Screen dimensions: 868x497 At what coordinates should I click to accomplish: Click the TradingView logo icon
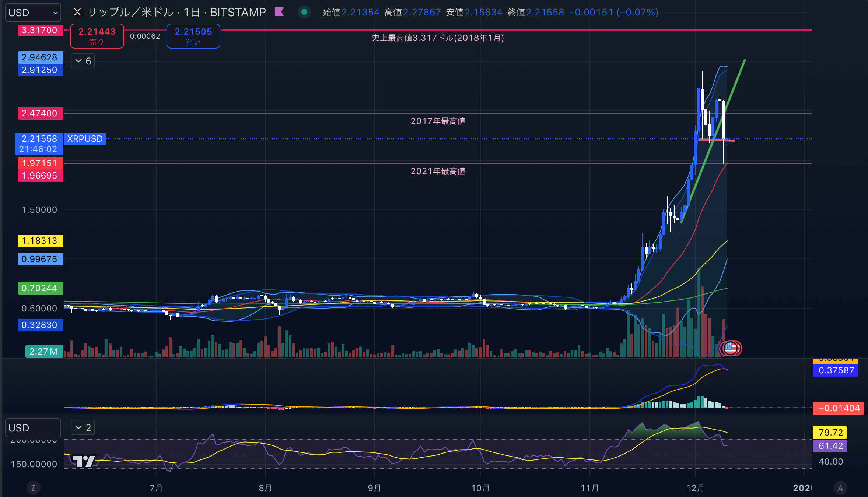[x=84, y=461]
